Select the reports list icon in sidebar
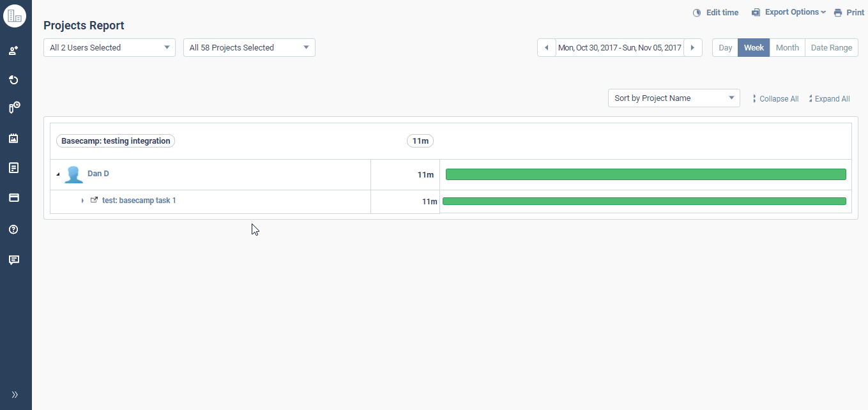Viewport: 868px width, 410px height. coord(14,167)
